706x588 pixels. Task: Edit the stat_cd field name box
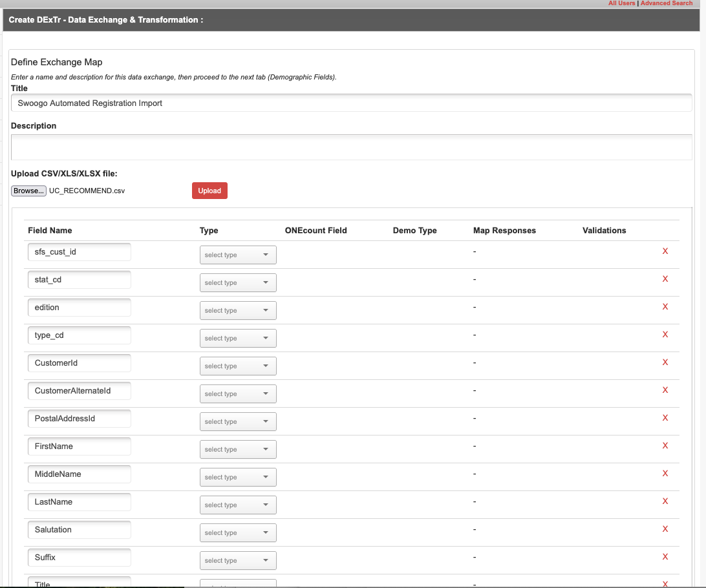(x=80, y=280)
